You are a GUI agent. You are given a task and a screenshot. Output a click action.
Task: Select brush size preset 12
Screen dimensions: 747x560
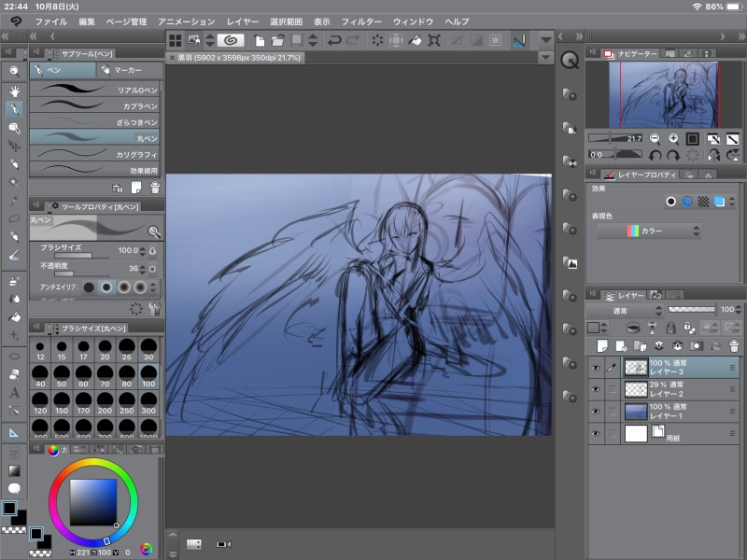tap(40, 350)
